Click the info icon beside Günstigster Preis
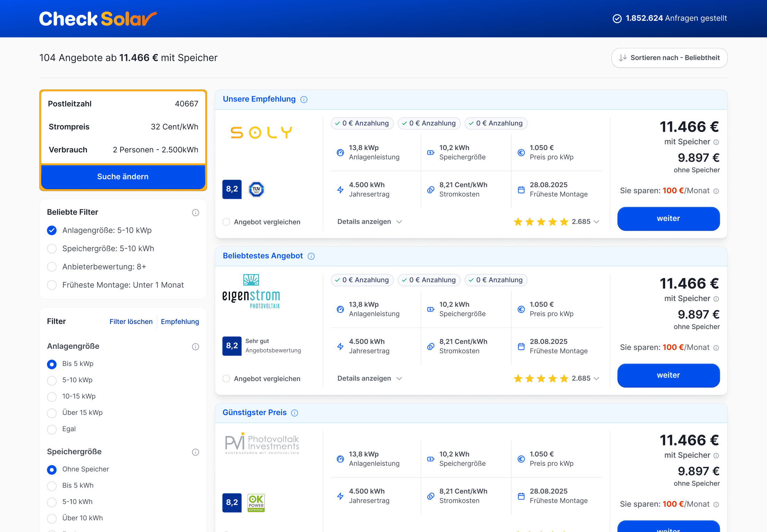The height and width of the screenshot is (532, 767). [294, 413]
